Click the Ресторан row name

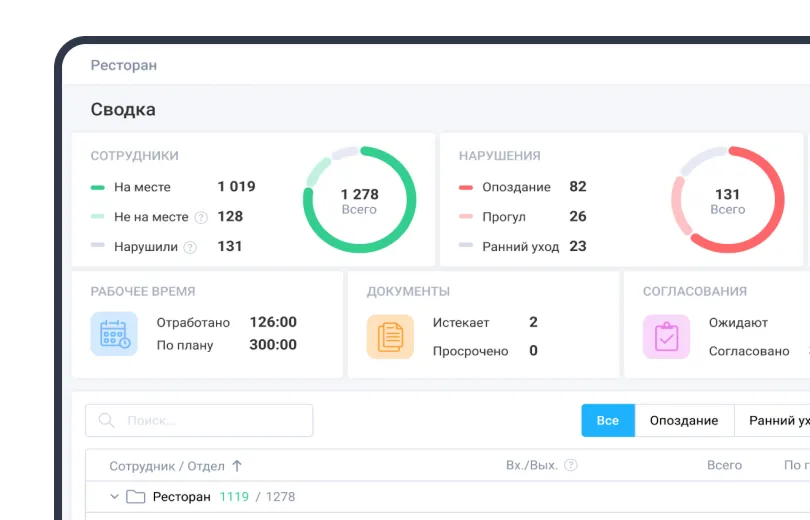click(x=182, y=497)
